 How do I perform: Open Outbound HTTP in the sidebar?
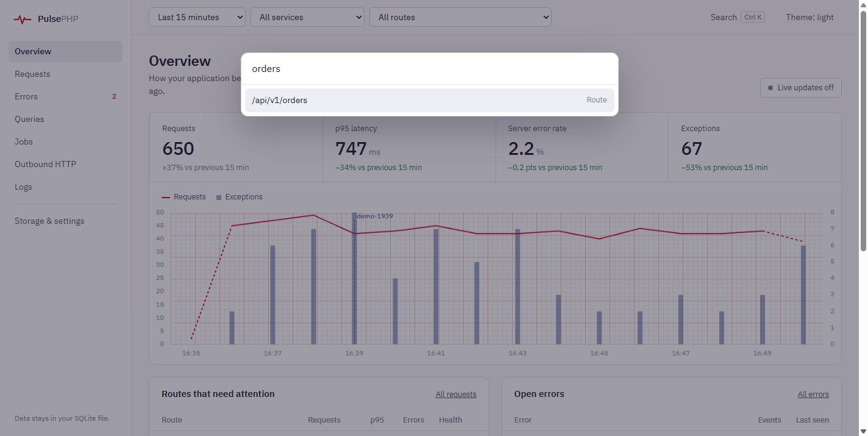click(65, 164)
